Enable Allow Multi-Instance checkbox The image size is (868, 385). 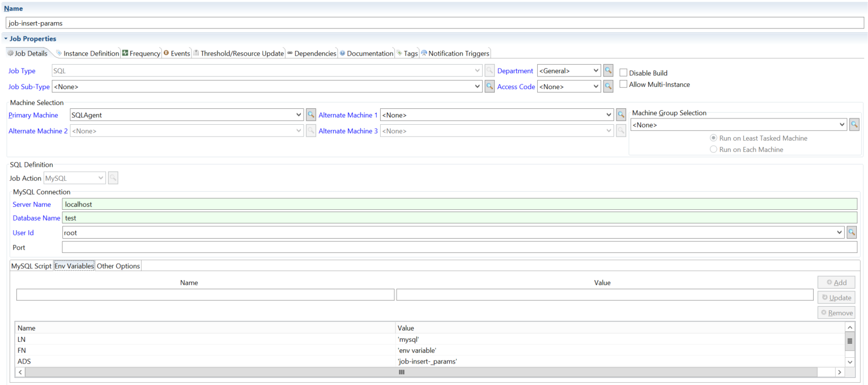[x=623, y=84]
